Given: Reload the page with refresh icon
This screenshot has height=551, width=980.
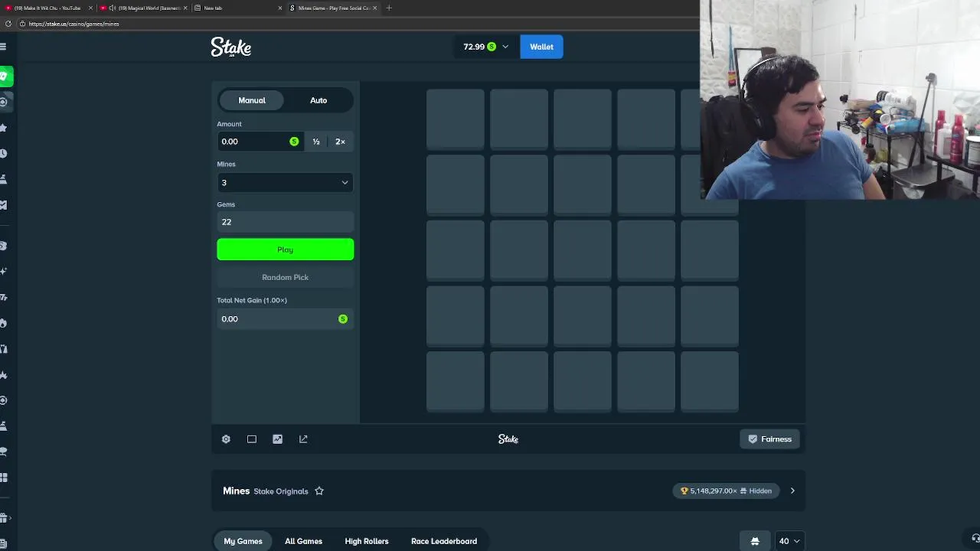Looking at the screenshot, I should click(8, 24).
